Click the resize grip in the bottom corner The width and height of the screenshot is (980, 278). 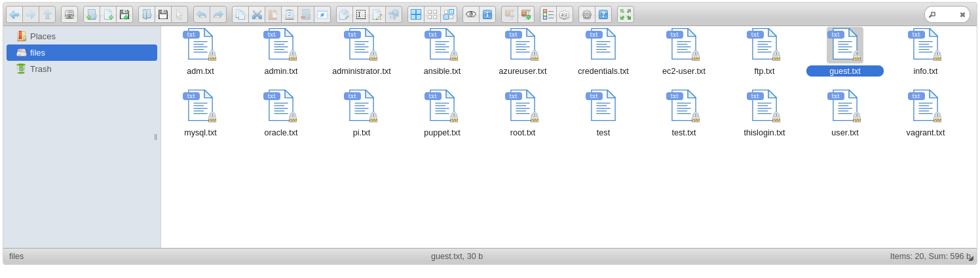pos(971,259)
